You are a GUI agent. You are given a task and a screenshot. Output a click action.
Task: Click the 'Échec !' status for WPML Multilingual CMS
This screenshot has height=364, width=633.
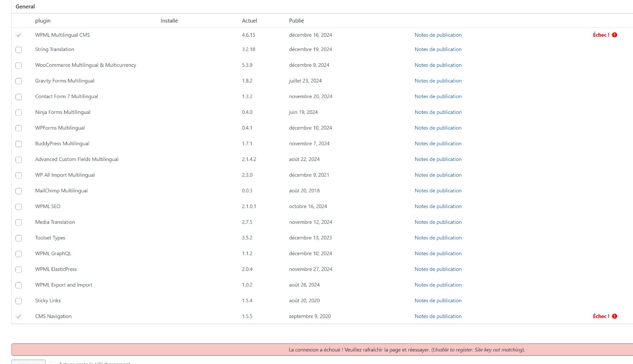point(601,35)
